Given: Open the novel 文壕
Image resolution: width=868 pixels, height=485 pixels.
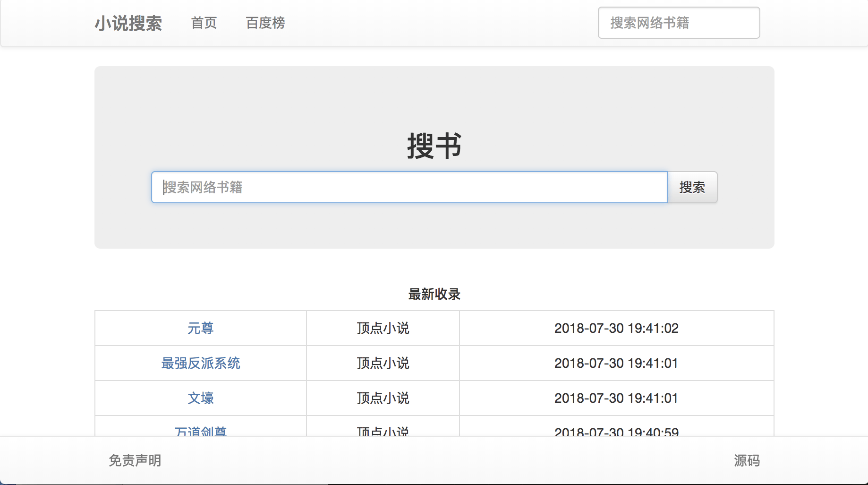Looking at the screenshot, I should coord(200,398).
